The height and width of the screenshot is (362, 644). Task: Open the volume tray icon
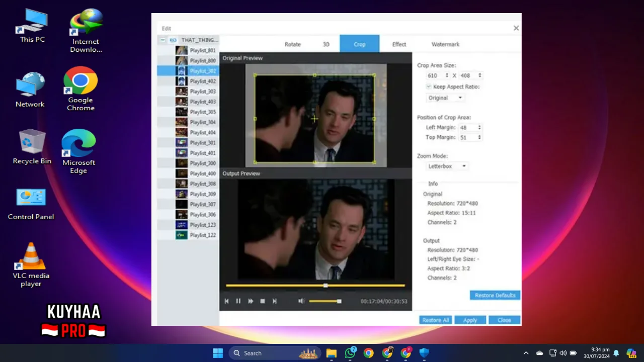(563, 353)
